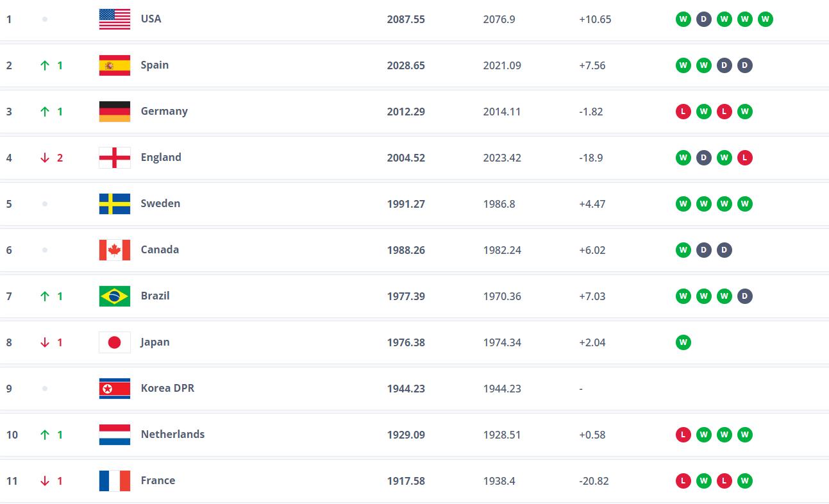Click the England flag icon
The image size is (829, 504).
115,158
